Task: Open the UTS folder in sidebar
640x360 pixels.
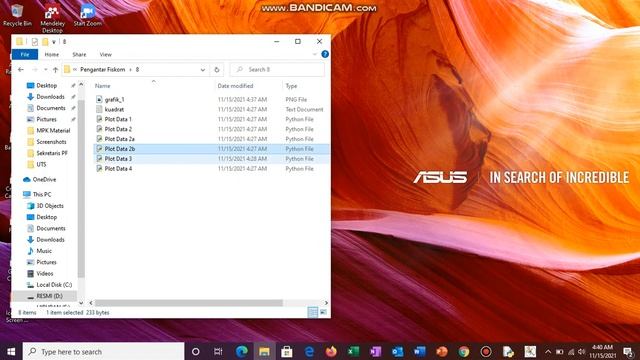Action: point(41,164)
